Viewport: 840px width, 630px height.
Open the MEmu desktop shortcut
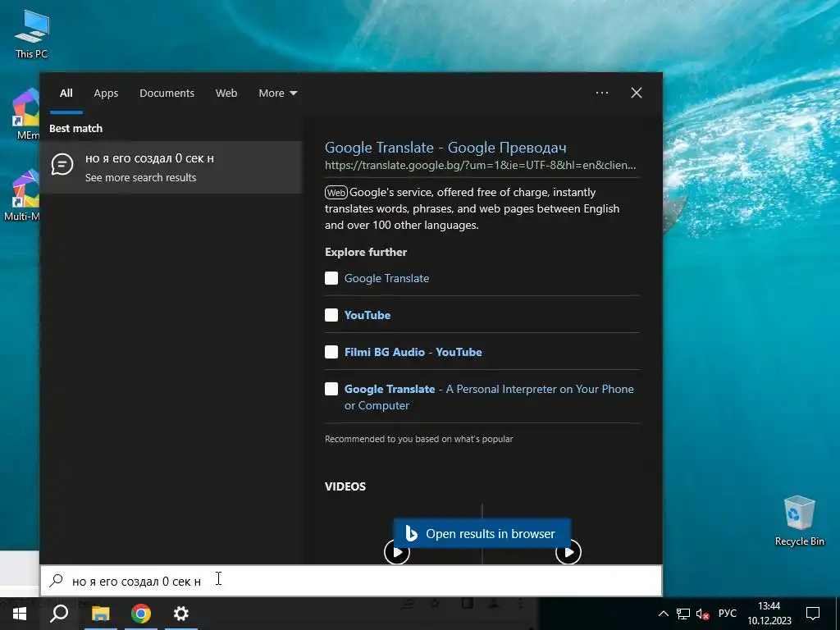pos(25,113)
